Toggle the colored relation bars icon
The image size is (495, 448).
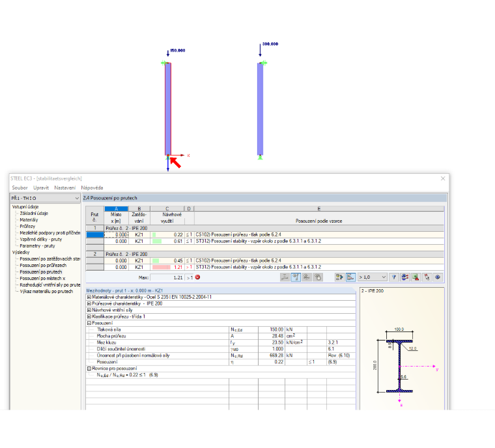tap(350, 277)
